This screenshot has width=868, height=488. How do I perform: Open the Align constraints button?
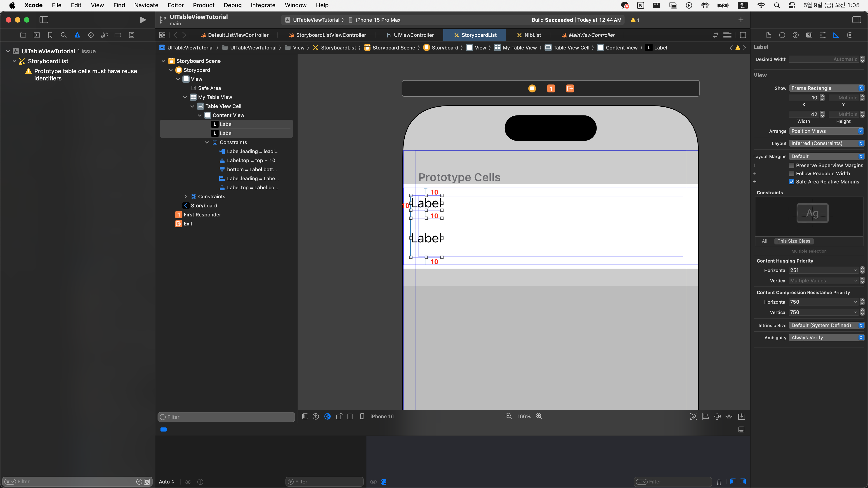(x=705, y=416)
